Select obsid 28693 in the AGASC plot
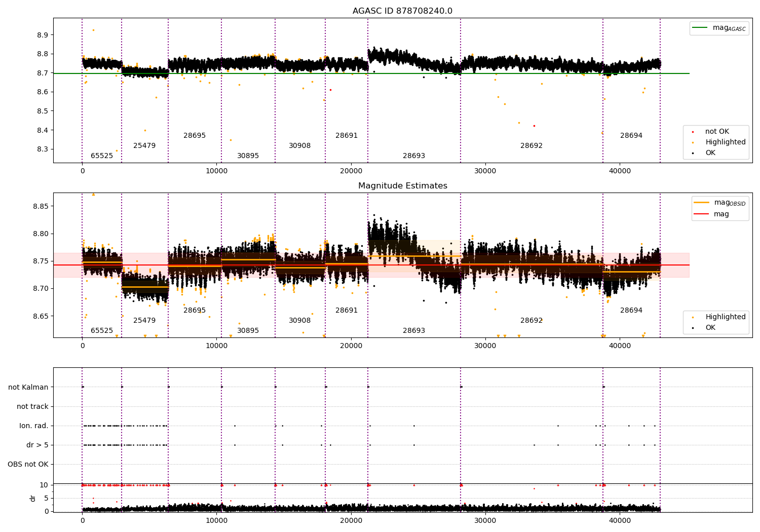Screen dimensions: 760x532 (x=414, y=156)
